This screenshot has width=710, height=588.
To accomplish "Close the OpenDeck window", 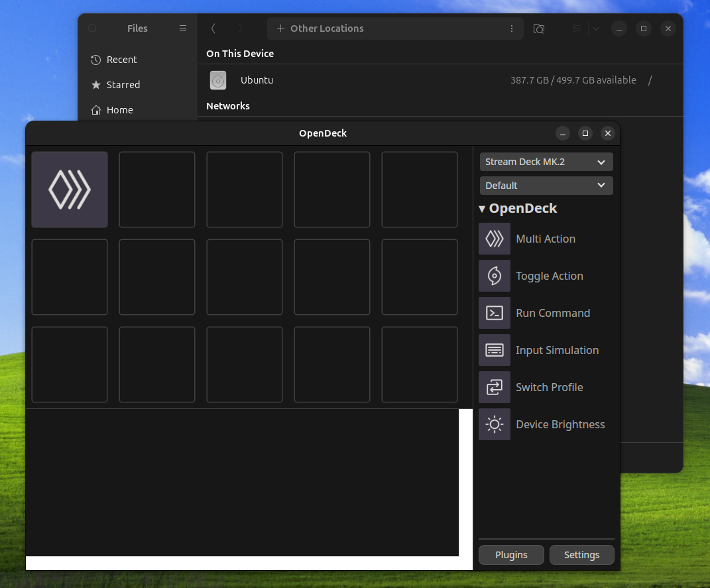I will click(x=608, y=133).
